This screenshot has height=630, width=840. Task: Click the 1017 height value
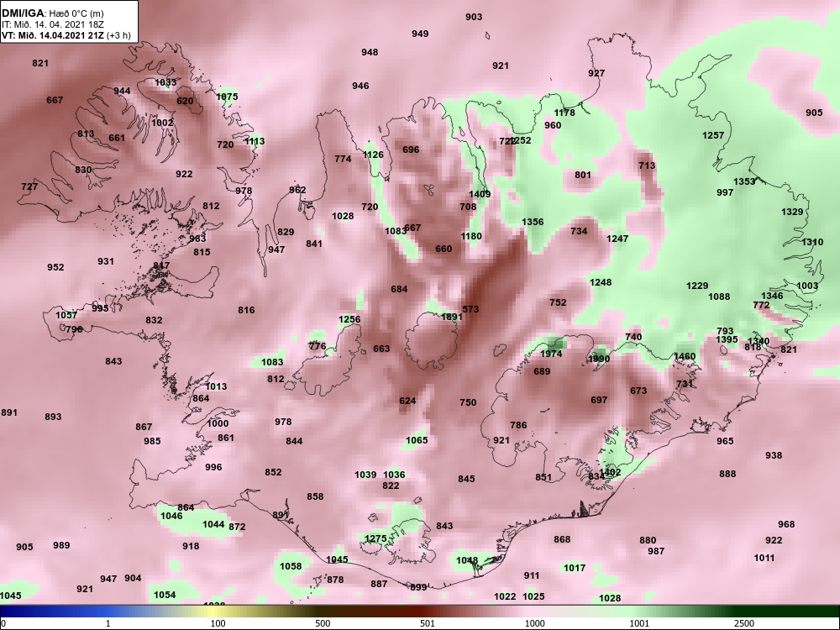(575, 568)
